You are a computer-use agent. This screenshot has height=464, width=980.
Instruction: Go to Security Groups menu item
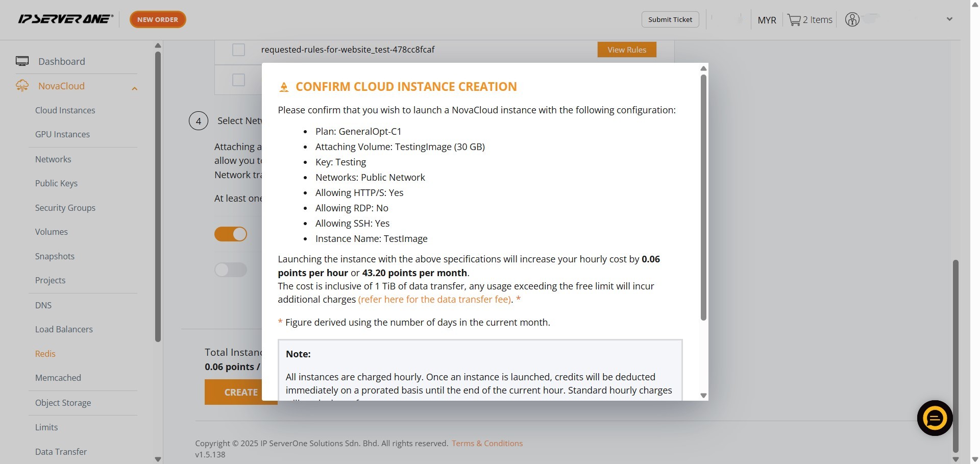[65, 208]
